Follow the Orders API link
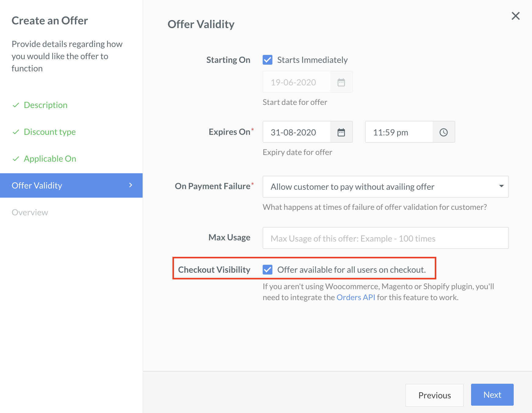The height and width of the screenshot is (413, 532). point(356,297)
